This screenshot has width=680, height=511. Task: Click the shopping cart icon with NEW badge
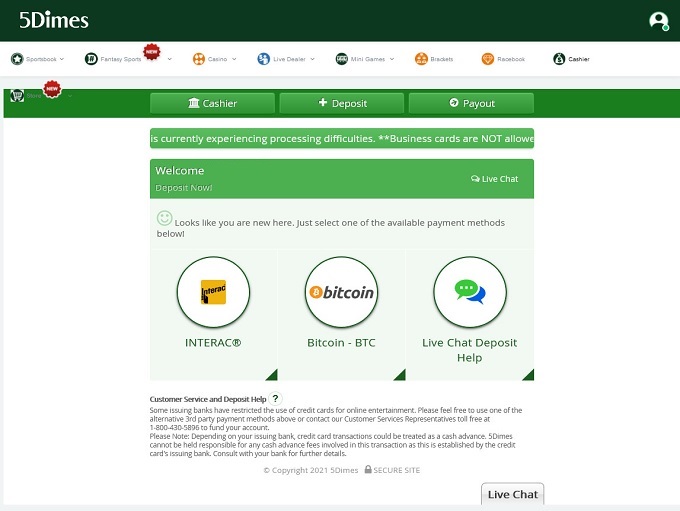[17, 96]
